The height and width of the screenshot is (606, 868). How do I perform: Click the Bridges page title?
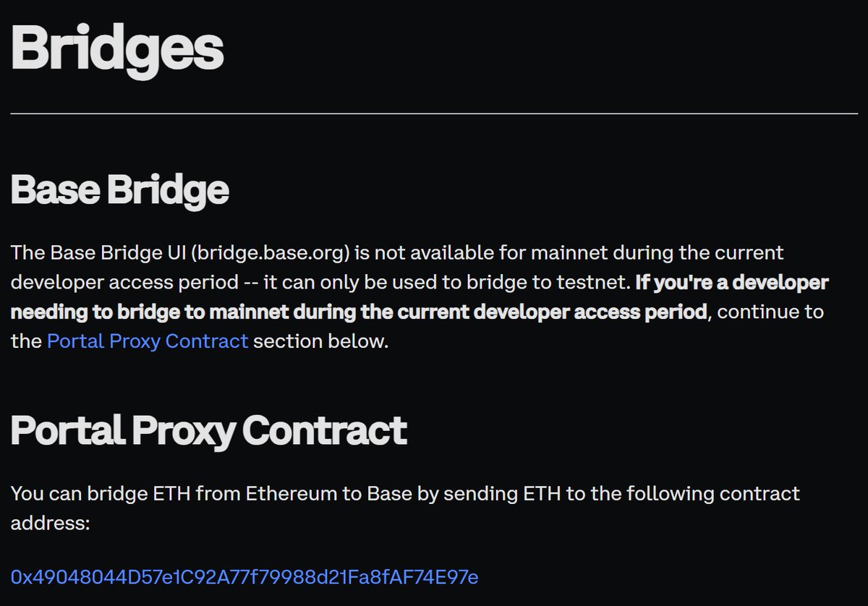[x=117, y=48]
